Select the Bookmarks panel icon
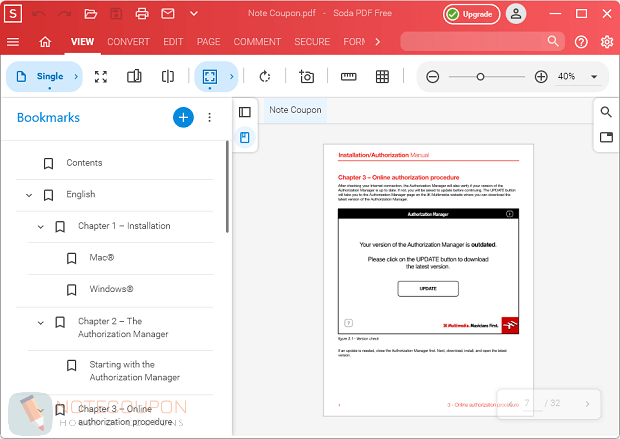This screenshot has width=620, height=439. 245,138
